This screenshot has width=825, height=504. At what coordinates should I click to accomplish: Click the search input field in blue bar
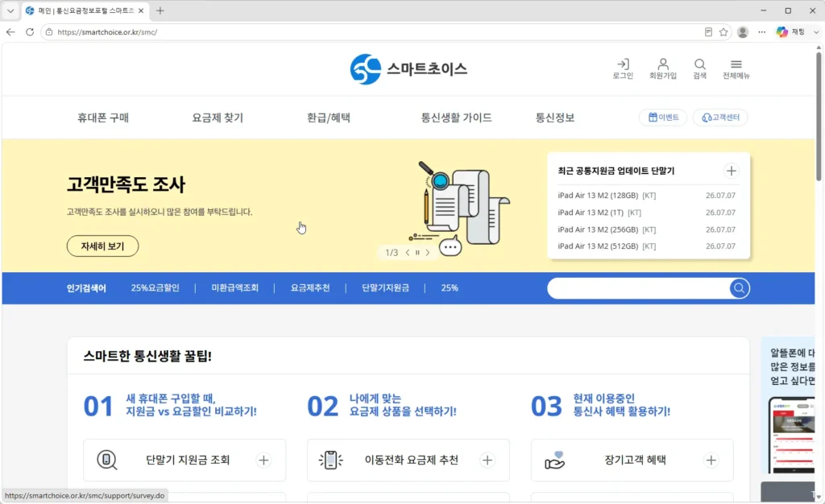click(638, 288)
